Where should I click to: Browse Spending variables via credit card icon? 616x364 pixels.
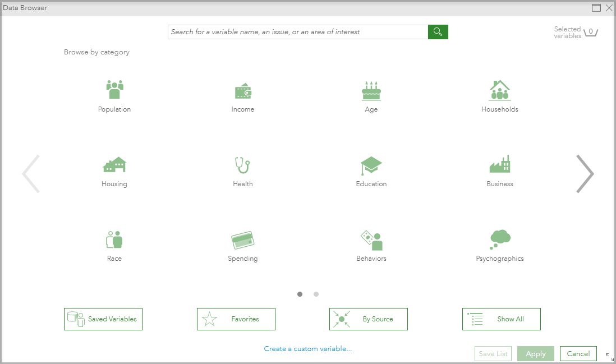pyautogui.click(x=243, y=245)
